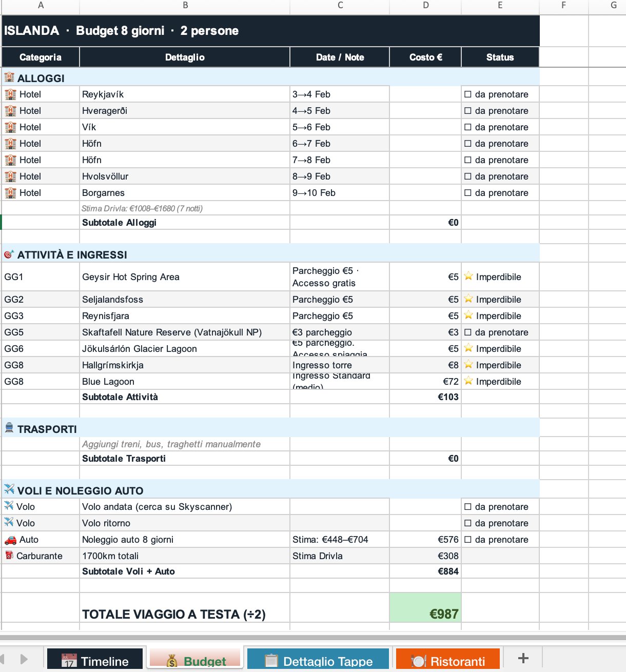Viewport: 626px width, 672px height.
Task: Check da prenotare for Skaftafell Nature Reserve
Action: click(x=466, y=332)
